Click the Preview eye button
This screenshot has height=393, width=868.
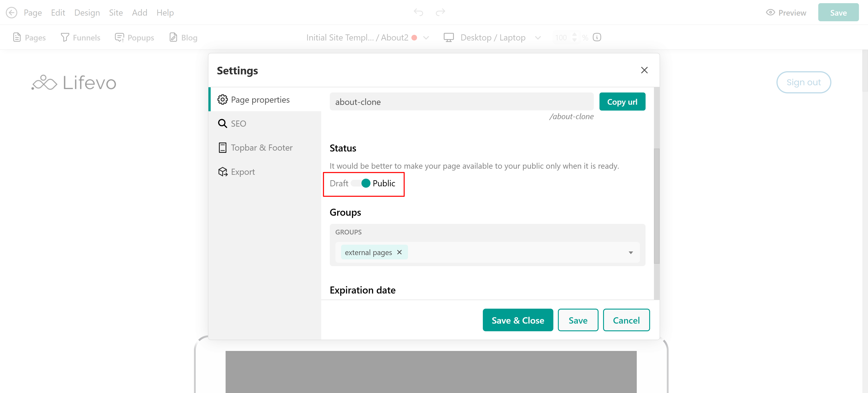coord(786,12)
